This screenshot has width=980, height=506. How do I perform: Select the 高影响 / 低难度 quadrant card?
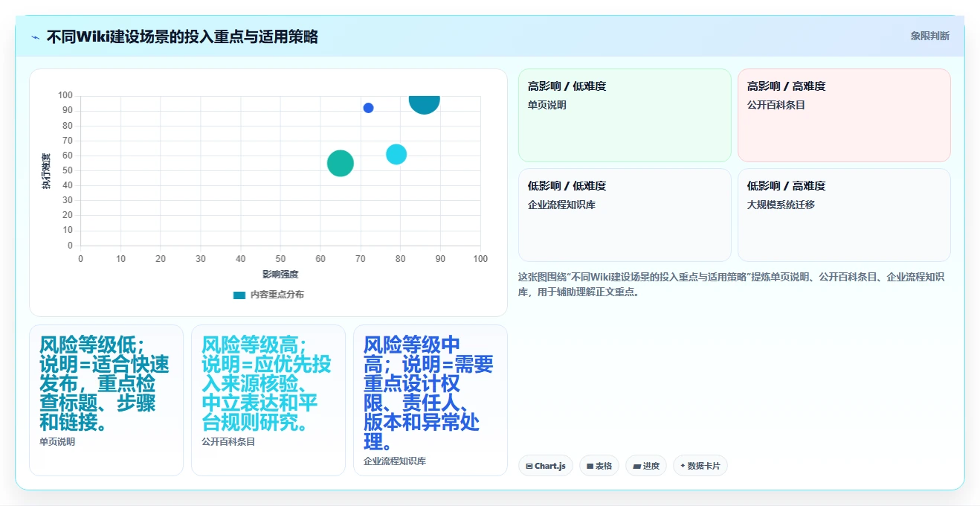click(x=625, y=115)
